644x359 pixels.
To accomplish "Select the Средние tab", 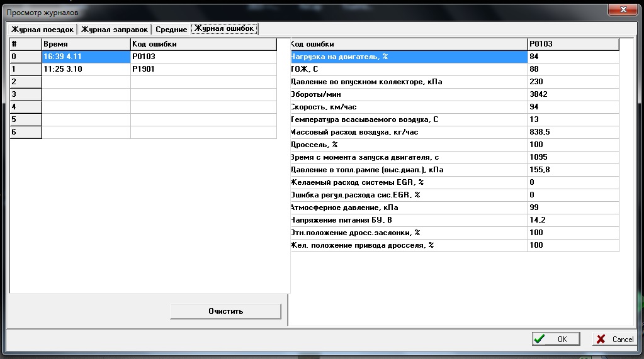I will coord(171,30).
